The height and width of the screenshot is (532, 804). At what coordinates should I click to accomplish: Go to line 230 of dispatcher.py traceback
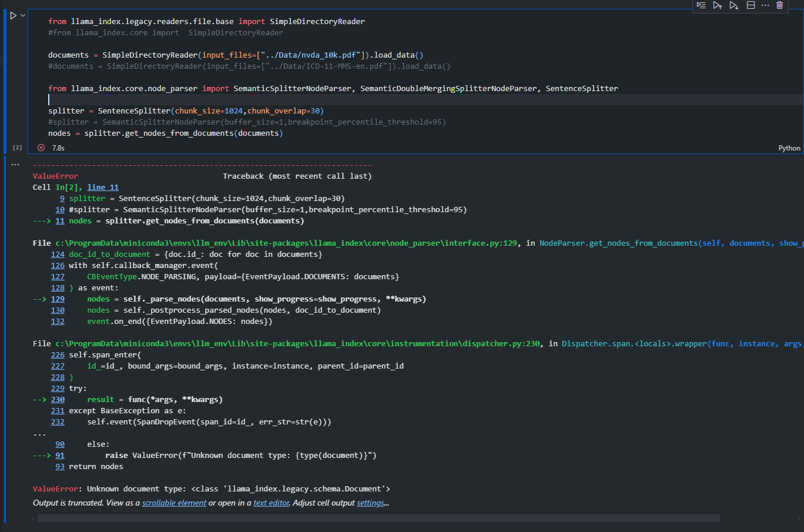[x=58, y=400]
